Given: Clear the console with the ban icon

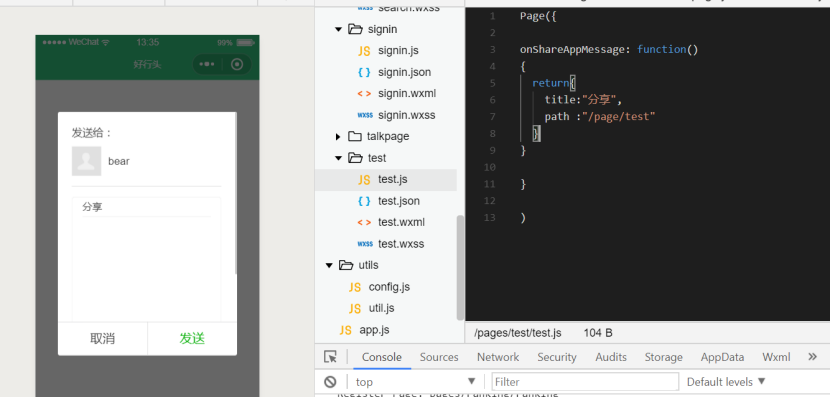Looking at the screenshot, I should 330,382.
